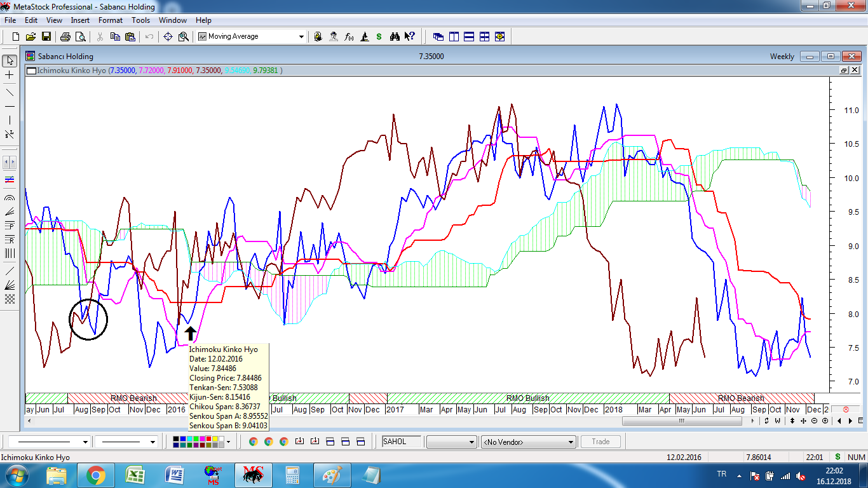Click the Trade button
The image size is (868, 488).
[x=600, y=442]
